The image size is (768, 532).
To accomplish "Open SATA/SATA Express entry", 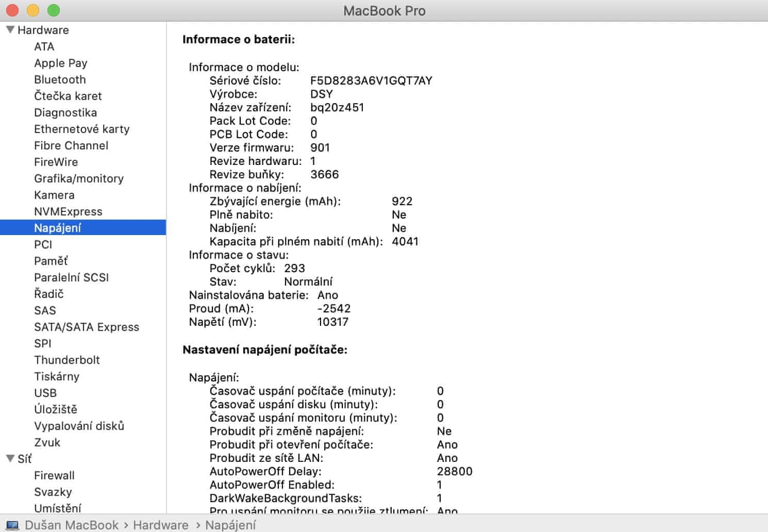I will click(87, 327).
